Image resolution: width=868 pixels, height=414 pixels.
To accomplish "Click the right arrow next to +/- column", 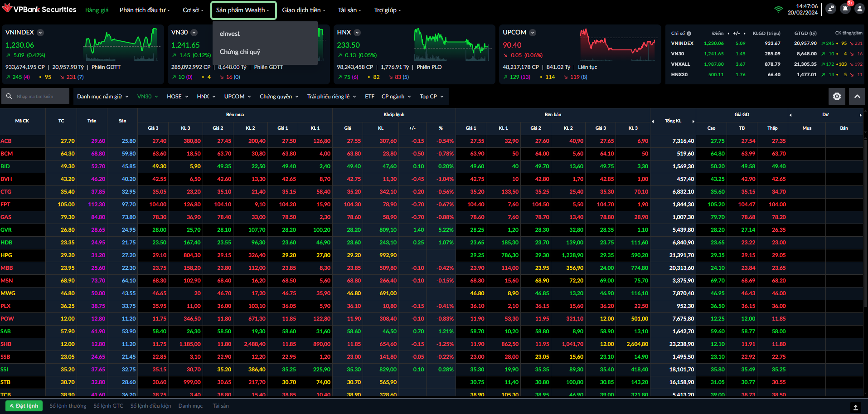I will coord(745,34).
